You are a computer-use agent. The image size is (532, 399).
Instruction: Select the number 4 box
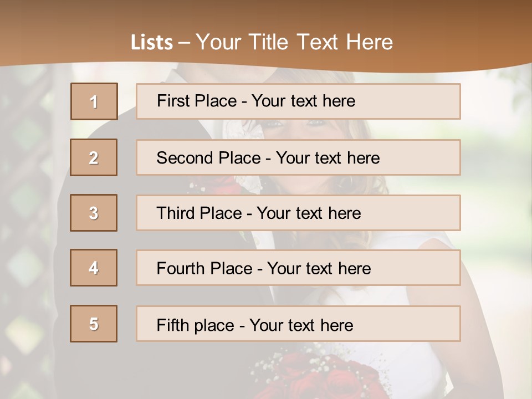pyautogui.click(x=94, y=268)
